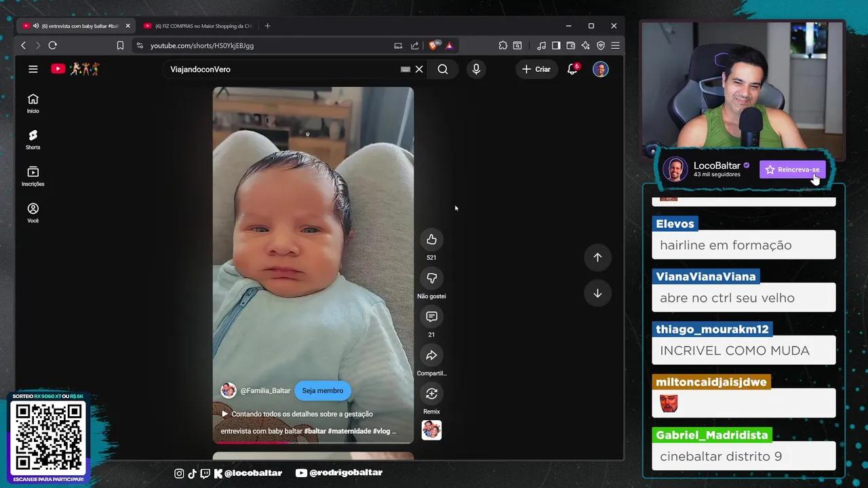
Task: Open the Familia_Baltar channel avatar
Action: pos(229,390)
